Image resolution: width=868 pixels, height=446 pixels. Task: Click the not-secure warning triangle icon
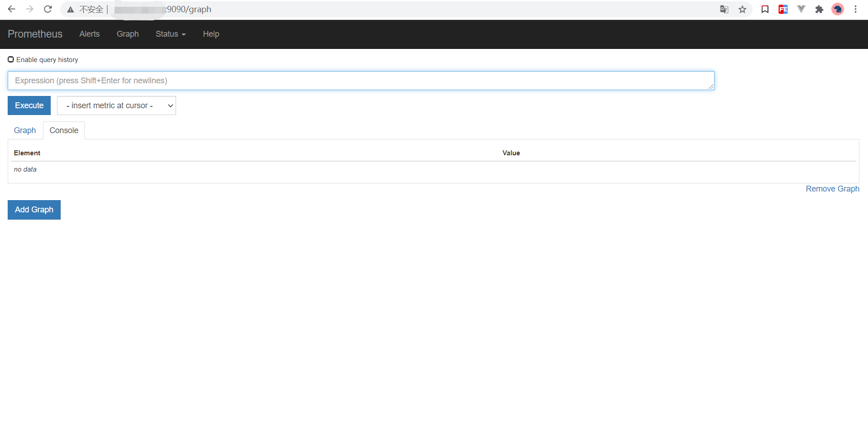tap(71, 10)
